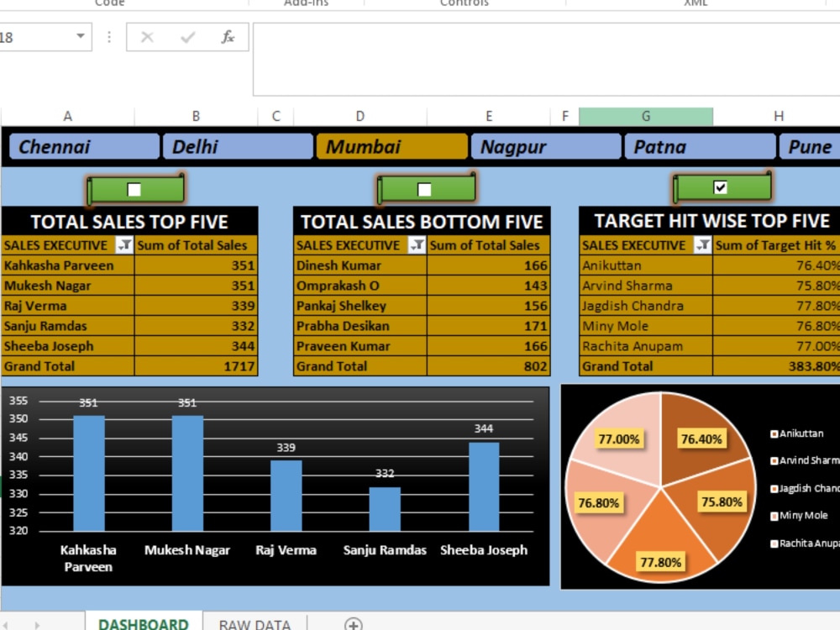Select Sanju Ramdas sales value 332
840x630 pixels.
[196, 326]
